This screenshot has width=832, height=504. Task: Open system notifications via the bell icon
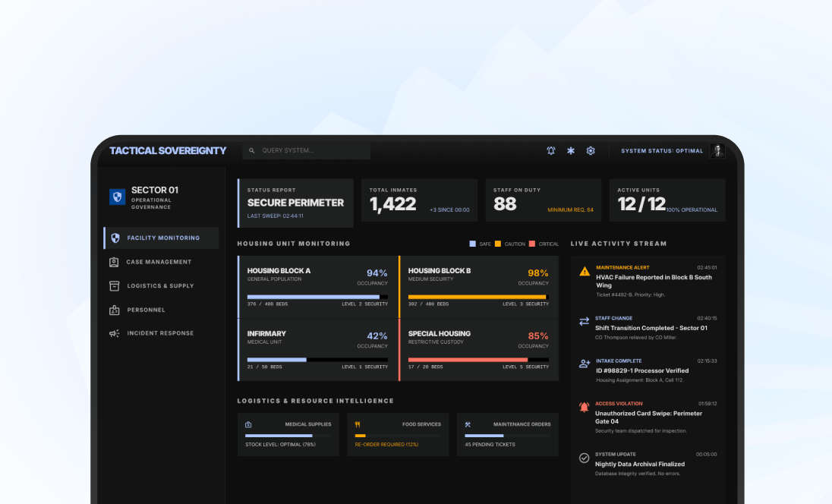pyautogui.click(x=550, y=151)
